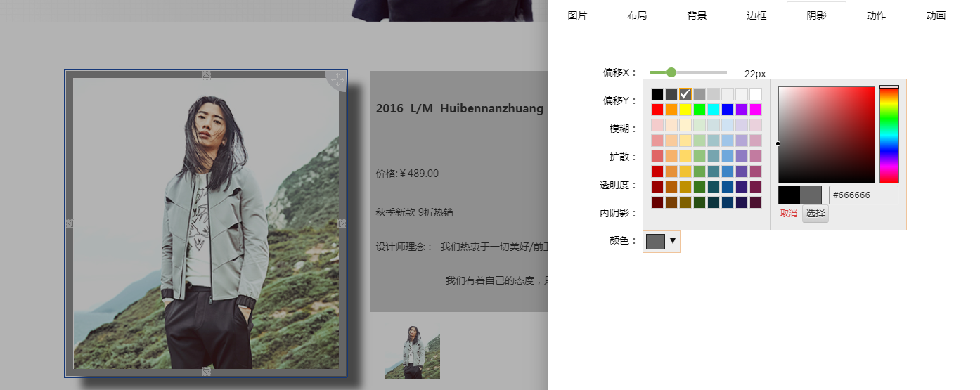Pick the white swatch in the top row
Image resolution: width=980 pixels, height=390 pixels.
click(756, 94)
